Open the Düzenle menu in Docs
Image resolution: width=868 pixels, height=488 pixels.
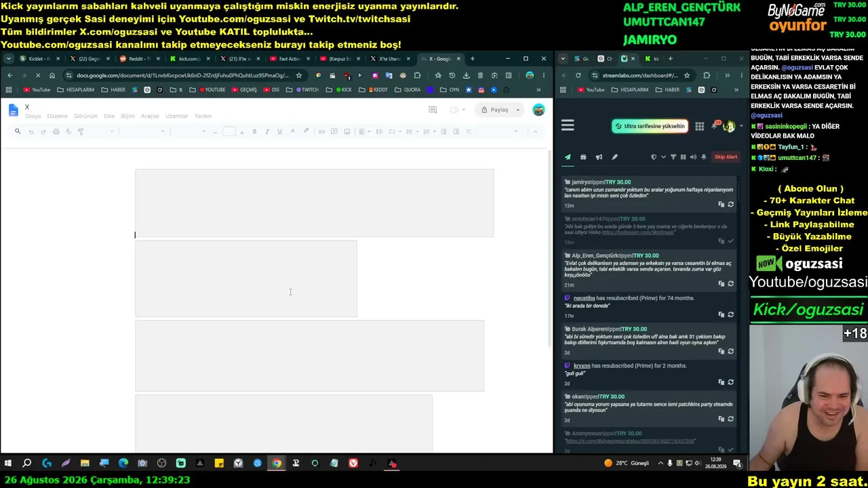[x=57, y=116]
